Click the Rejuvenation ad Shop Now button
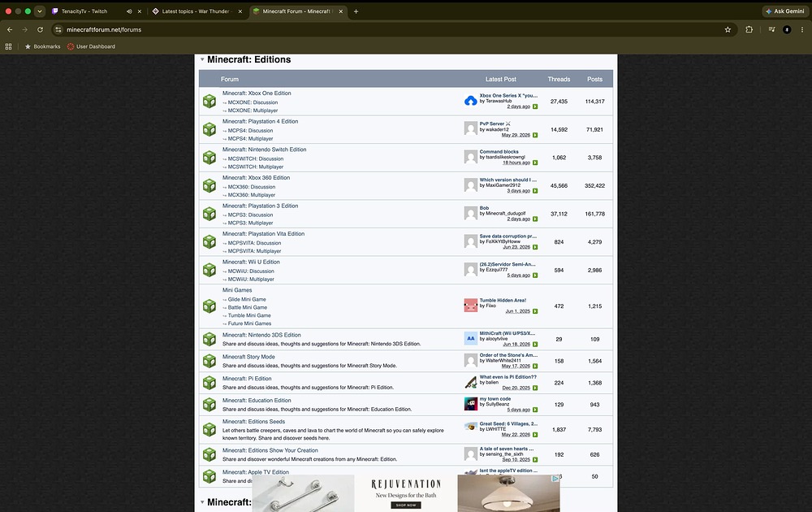 (405, 505)
